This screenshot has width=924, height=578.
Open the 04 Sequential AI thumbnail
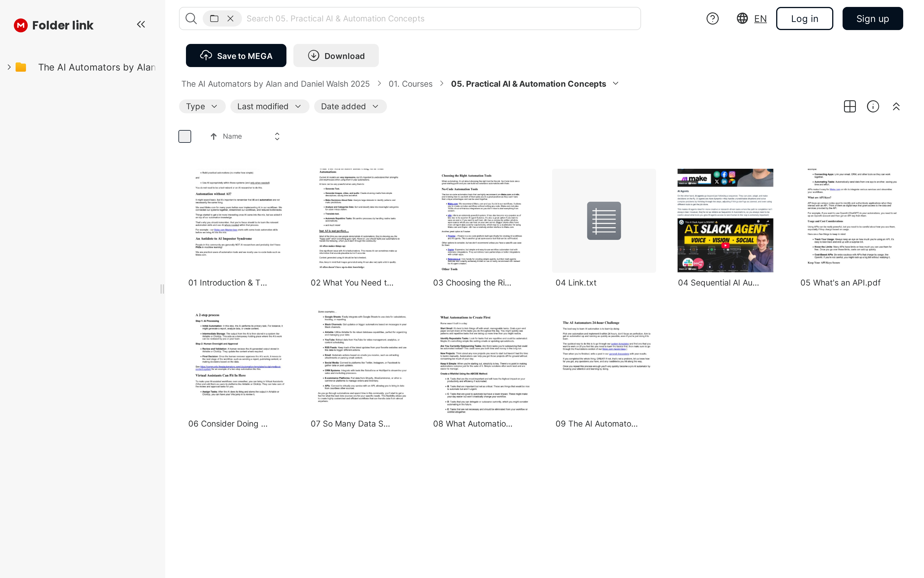click(x=725, y=221)
